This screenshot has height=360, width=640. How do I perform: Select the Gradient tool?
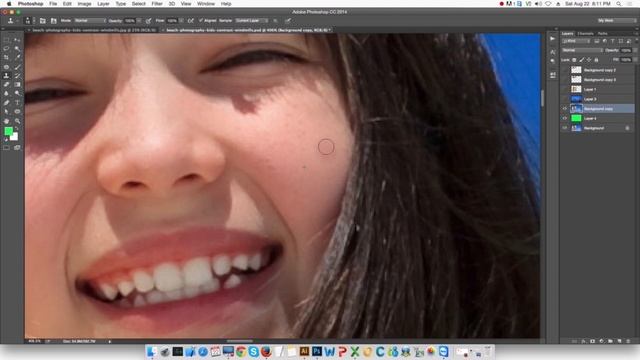[17, 84]
